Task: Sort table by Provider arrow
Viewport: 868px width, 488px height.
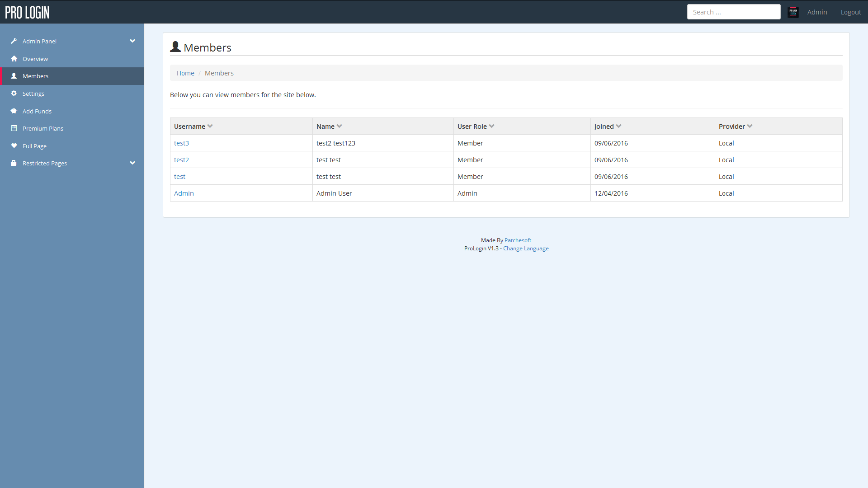Action: pos(750,126)
